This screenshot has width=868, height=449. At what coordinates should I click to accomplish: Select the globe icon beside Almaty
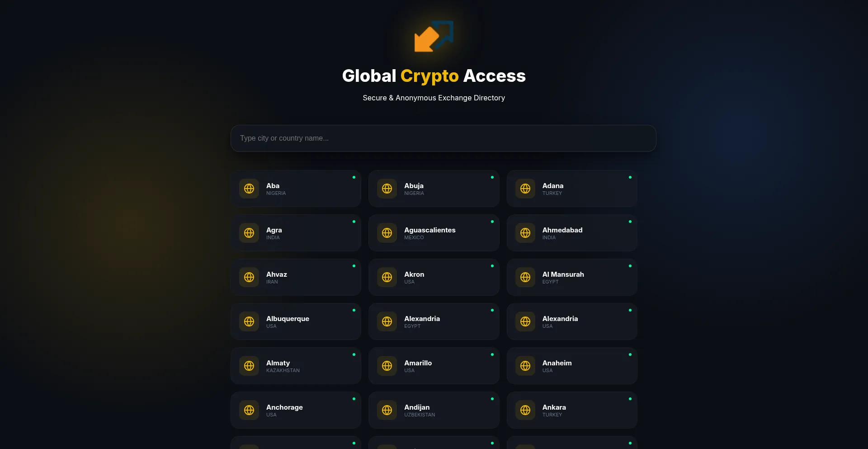[x=249, y=366]
